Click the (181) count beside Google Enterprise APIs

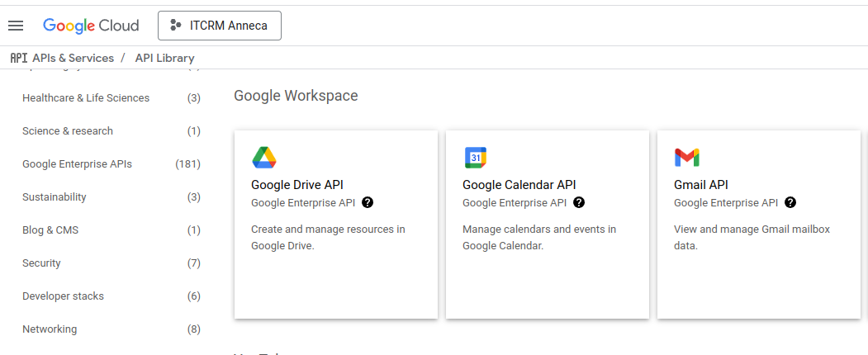pos(187,164)
